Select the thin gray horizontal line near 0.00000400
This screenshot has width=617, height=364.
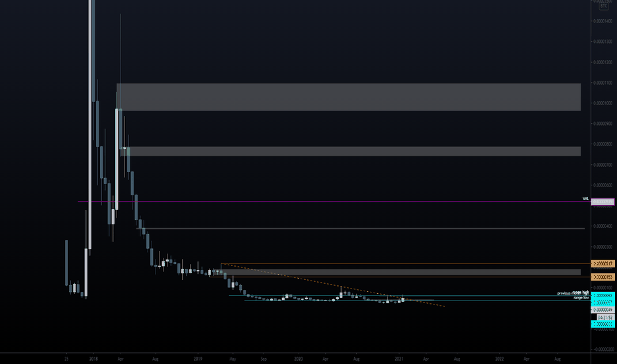pos(360,228)
